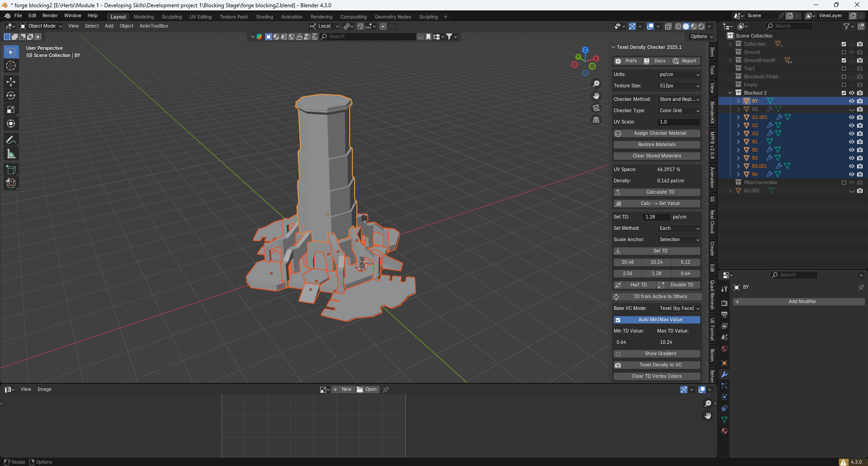868x466 pixels.
Task: Open the Texture Size dropdown
Action: 678,86
